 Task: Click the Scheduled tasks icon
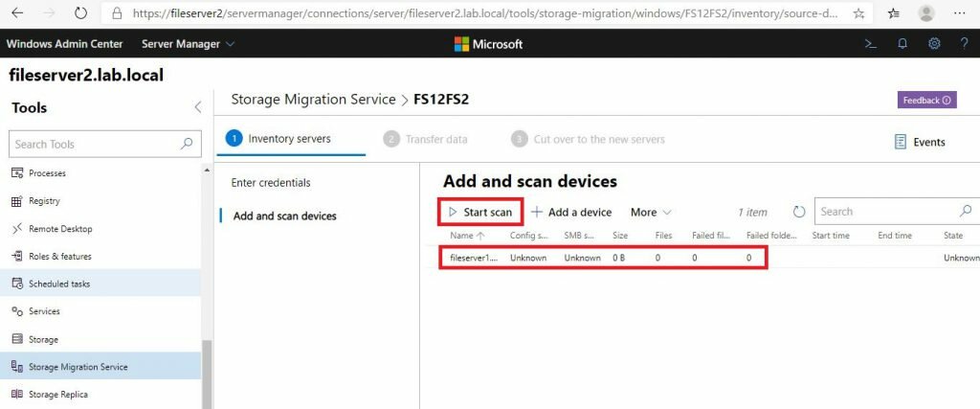coord(17,284)
